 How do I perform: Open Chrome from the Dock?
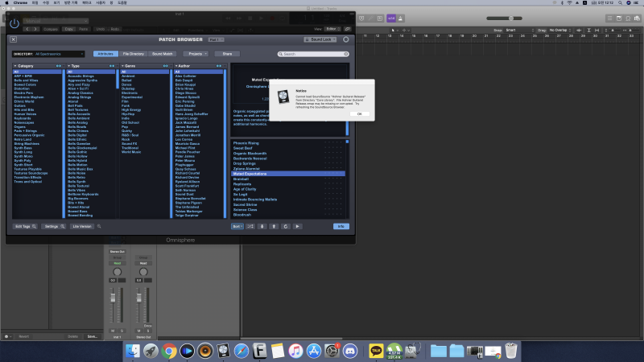(x=169, y=351)
